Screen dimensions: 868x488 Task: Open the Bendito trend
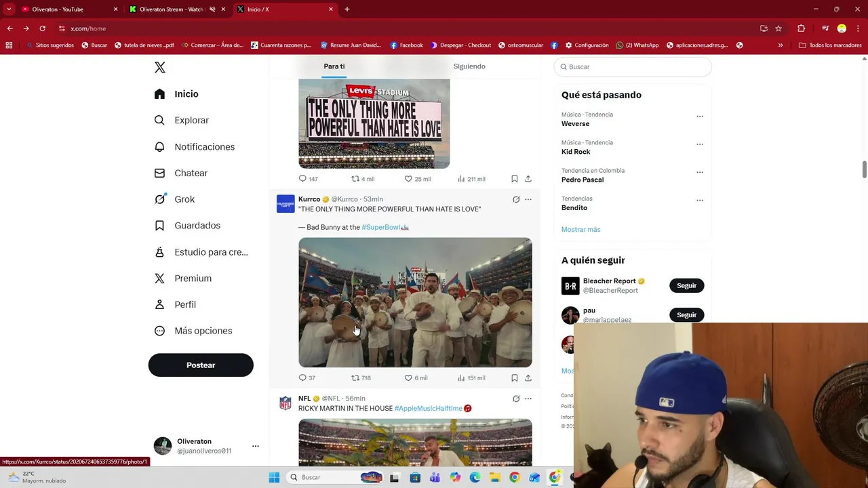pyautogui.click(x=574, y=207)
